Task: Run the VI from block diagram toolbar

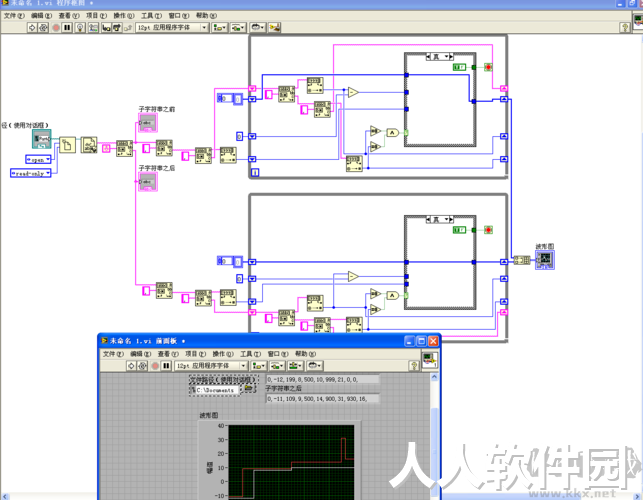Action: tap(32, 27)
